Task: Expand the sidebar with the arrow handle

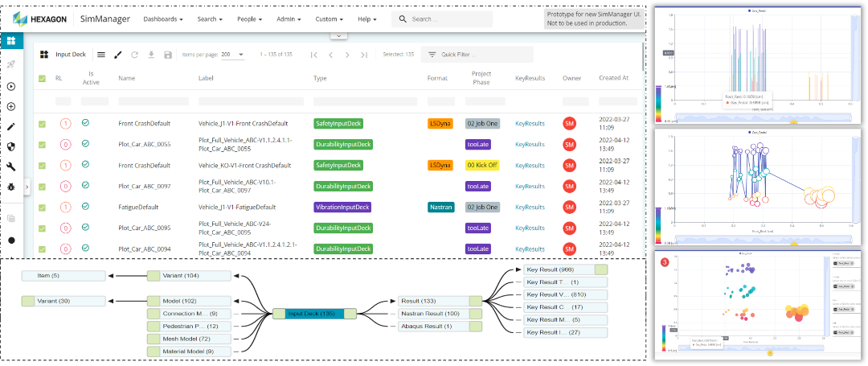Action: [27, 187]
